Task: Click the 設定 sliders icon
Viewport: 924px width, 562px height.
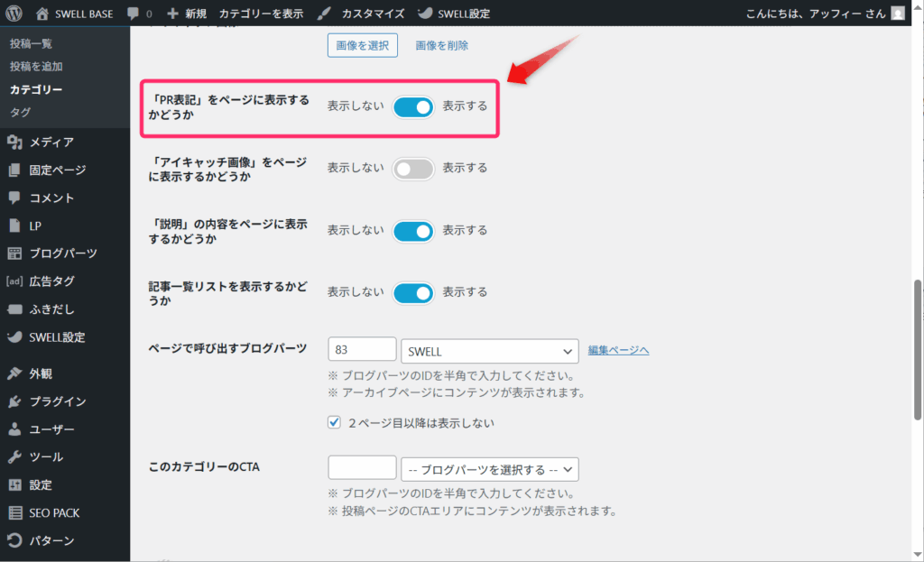Action: 14,484
